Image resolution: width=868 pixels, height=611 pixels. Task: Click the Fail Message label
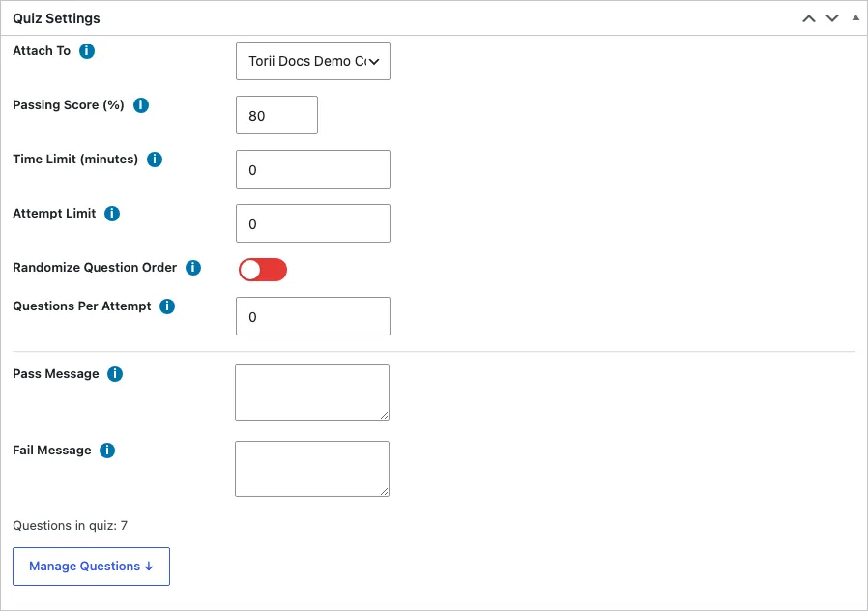pyautogui.click(x=52, y=451)
